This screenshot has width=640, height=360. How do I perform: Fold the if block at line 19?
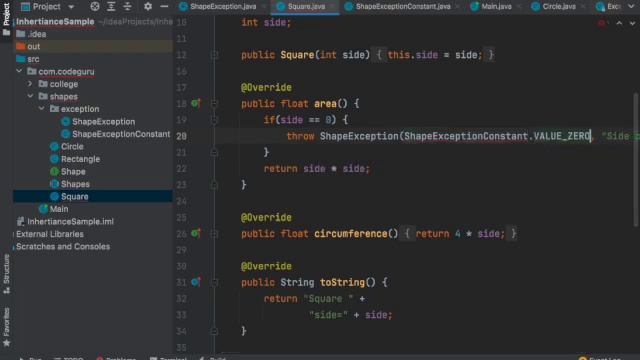pos(214,120)
